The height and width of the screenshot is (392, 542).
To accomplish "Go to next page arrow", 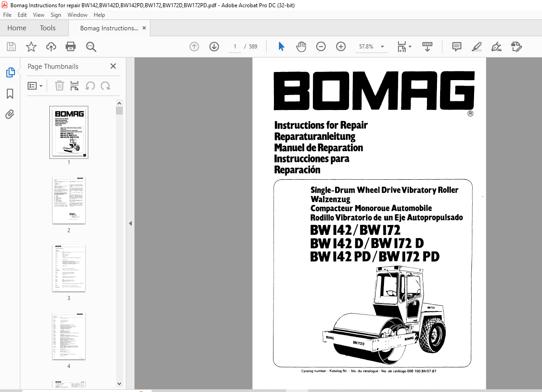I will [214, 47].
